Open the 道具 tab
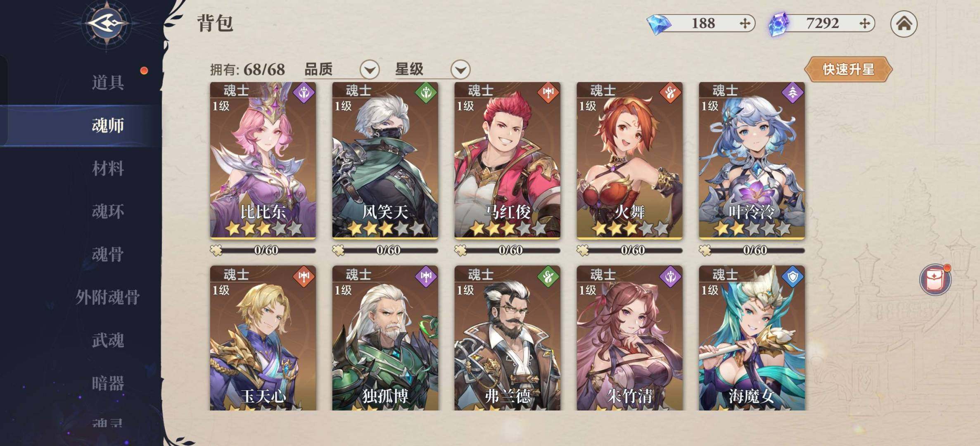This screenshot has width=980, height=446. tap(108, 83)
